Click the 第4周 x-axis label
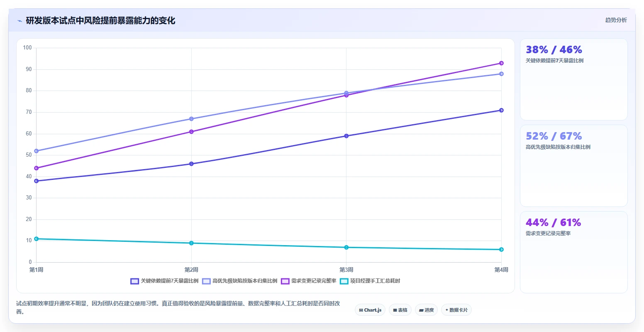 (501, 270)
